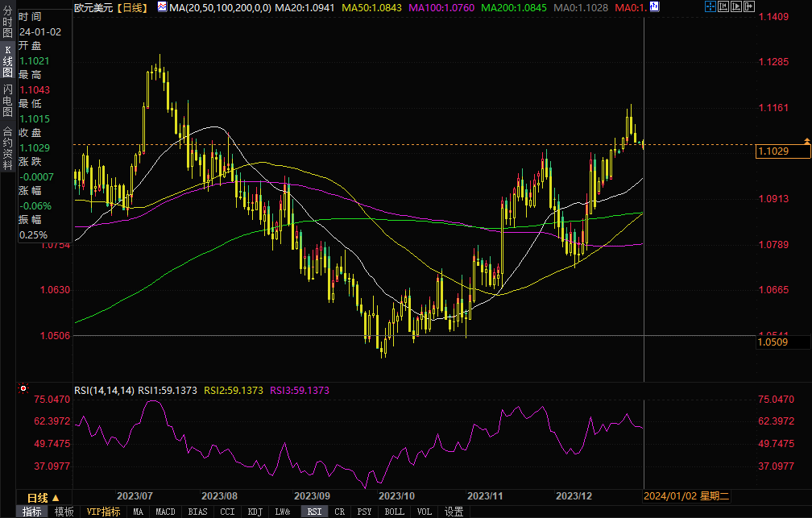Switch indicator to KDJ
812x518 pixels.
255,512
